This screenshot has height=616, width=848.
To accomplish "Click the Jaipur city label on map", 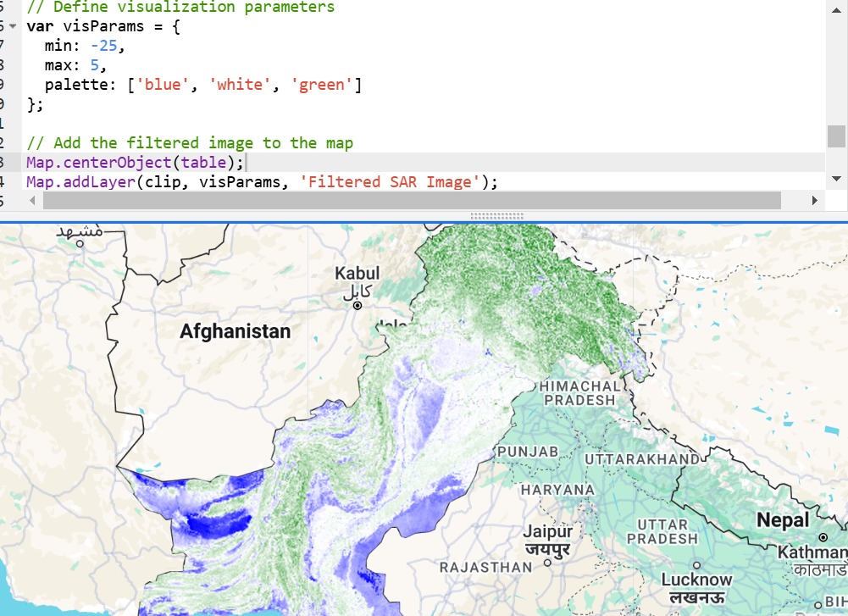I will tap(547, 532).
